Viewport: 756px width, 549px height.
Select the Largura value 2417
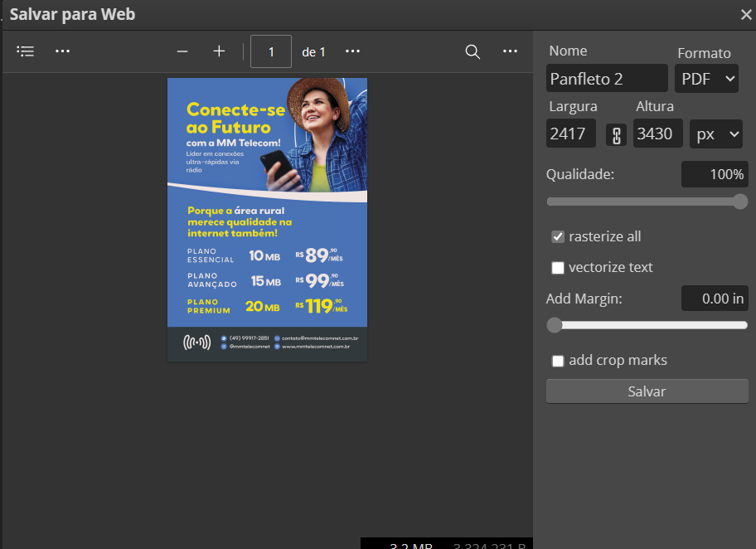pos(570,133)
